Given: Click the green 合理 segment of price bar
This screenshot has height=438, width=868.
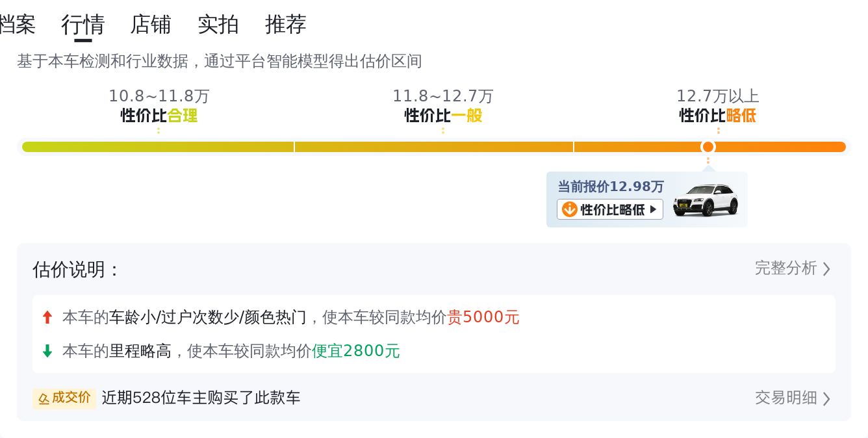Looking at the screenshot, I should coord(158,147).
